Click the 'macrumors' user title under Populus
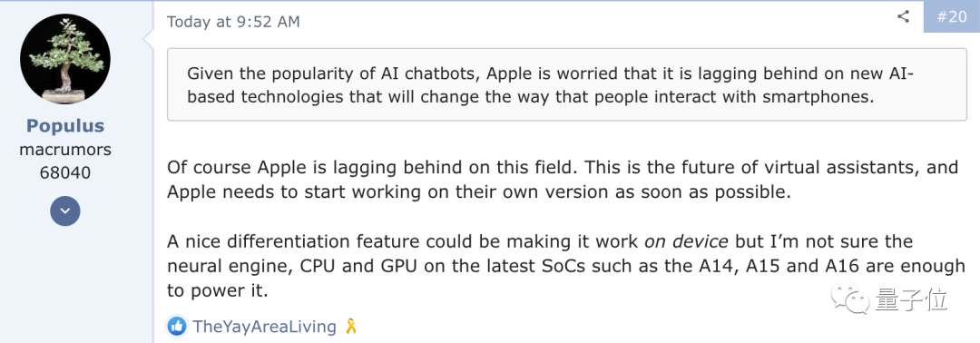Image resolution: width=980 pixels, height=343 pixels. tap(65, 150)
